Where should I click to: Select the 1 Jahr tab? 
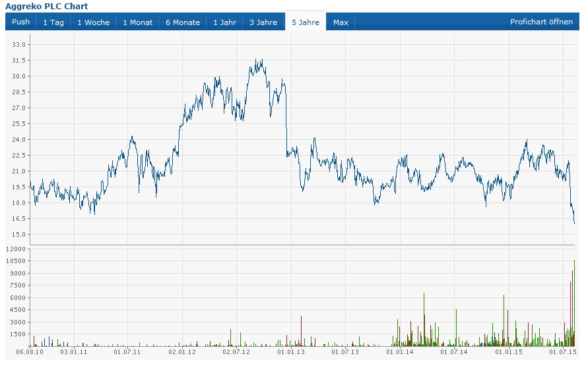coord(224,22)
